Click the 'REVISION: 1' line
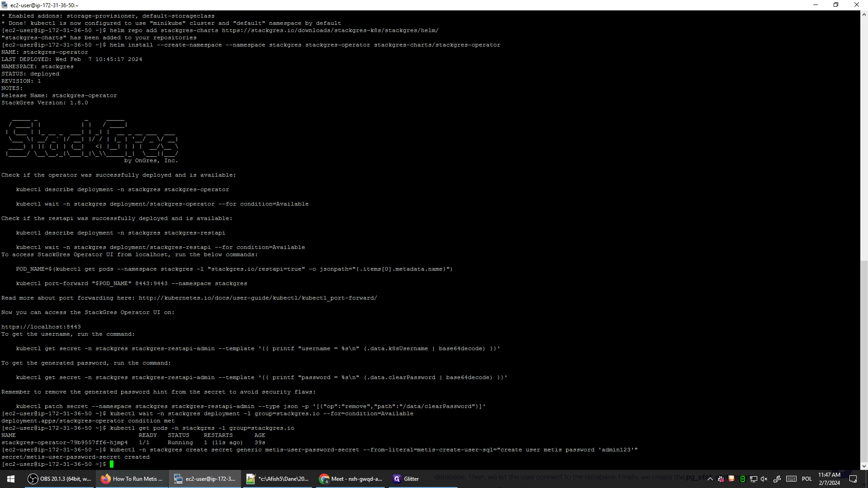This screenshot has width=868, height=488. click(21, 81)
